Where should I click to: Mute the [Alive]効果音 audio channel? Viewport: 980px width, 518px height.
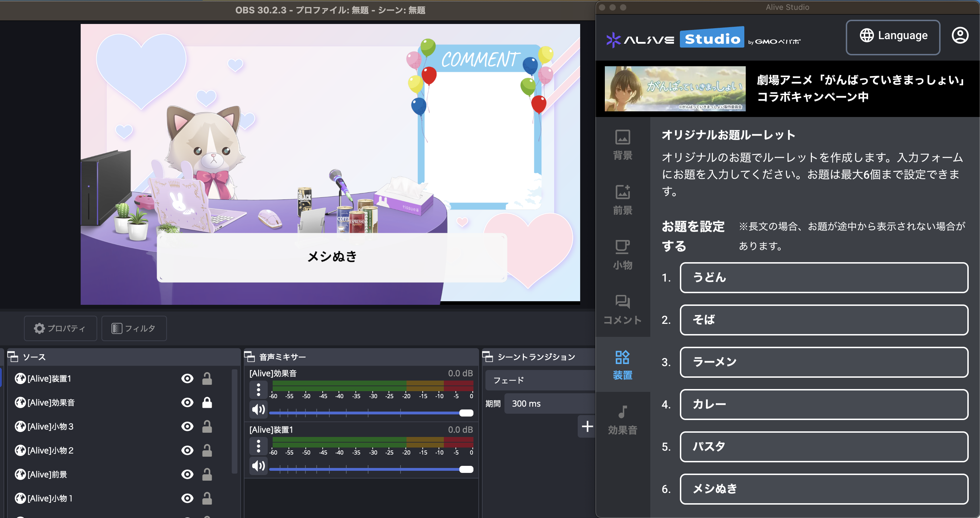[x=258, y=409]
